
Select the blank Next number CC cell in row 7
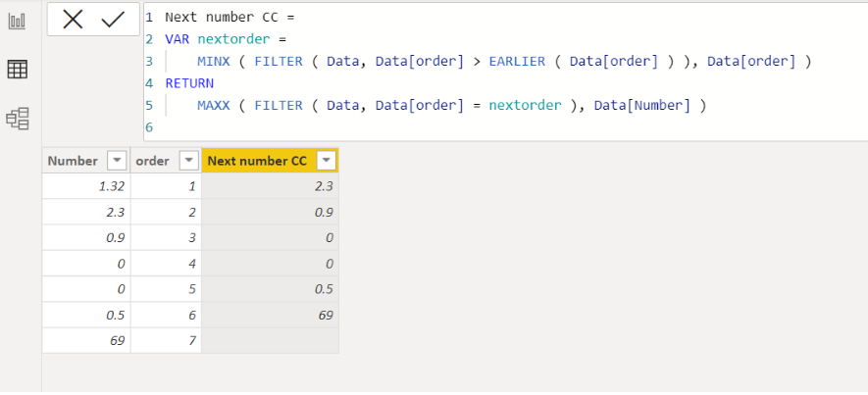270,340
